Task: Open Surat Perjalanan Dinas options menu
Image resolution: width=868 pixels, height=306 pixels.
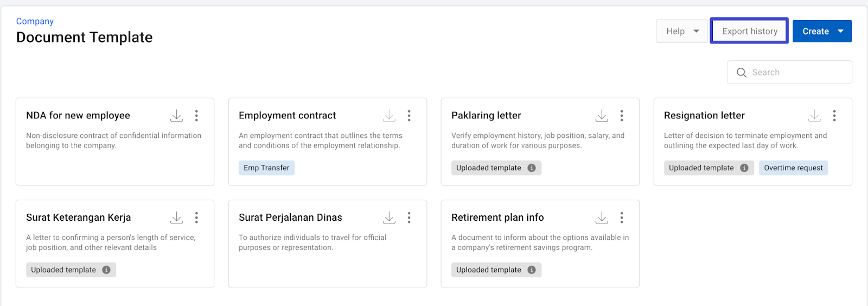Action: [409, 218]
